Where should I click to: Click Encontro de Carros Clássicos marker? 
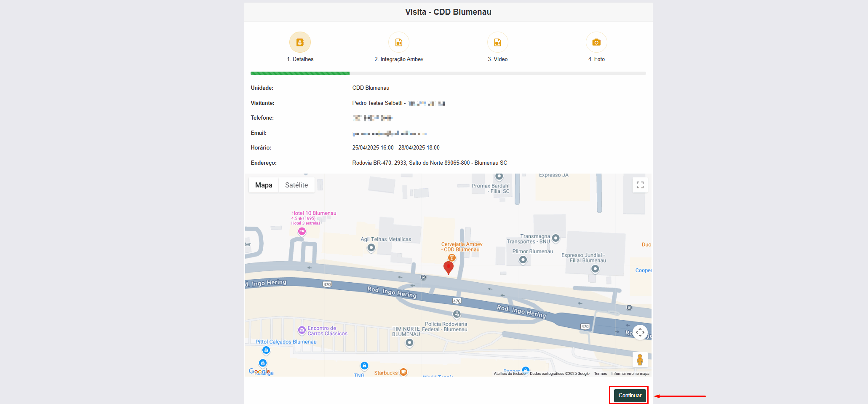tap(302, 330)
